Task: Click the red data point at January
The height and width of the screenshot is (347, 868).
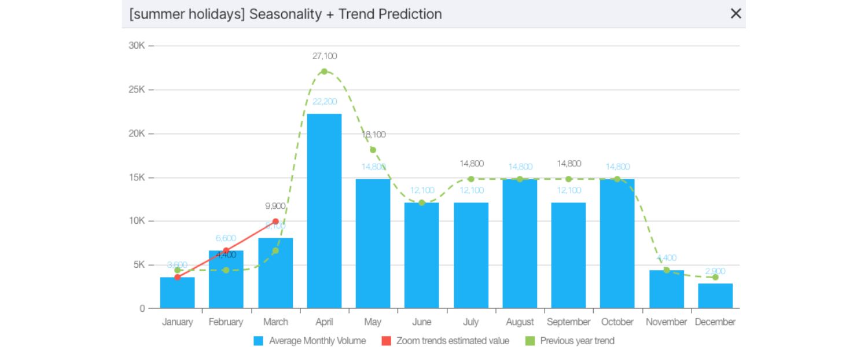Action: click(x=177, y=277)
